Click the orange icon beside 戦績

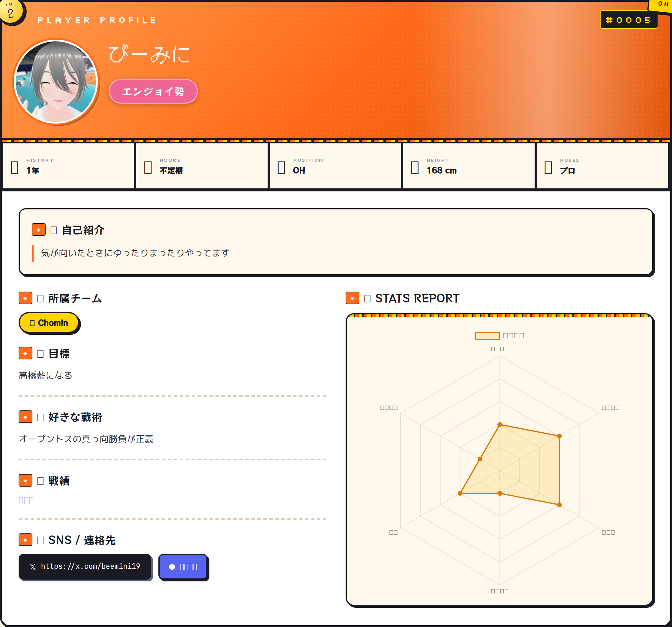click(x=25, y=480)
